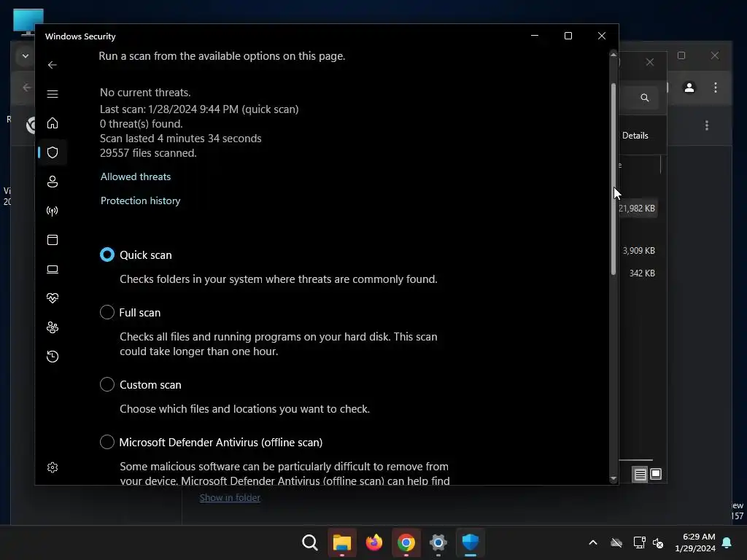Open Protection history clock icon in sidebar

53,357
